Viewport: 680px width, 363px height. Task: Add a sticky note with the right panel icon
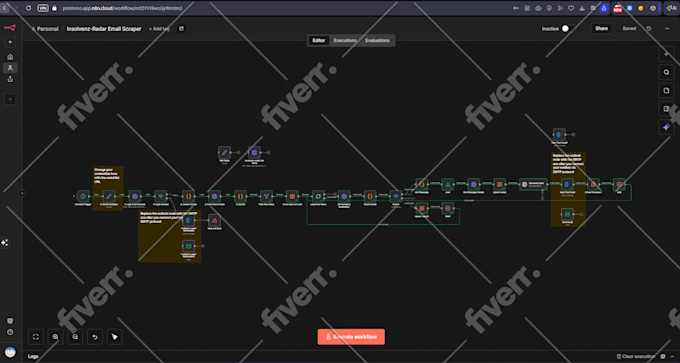tap(667, 90)
